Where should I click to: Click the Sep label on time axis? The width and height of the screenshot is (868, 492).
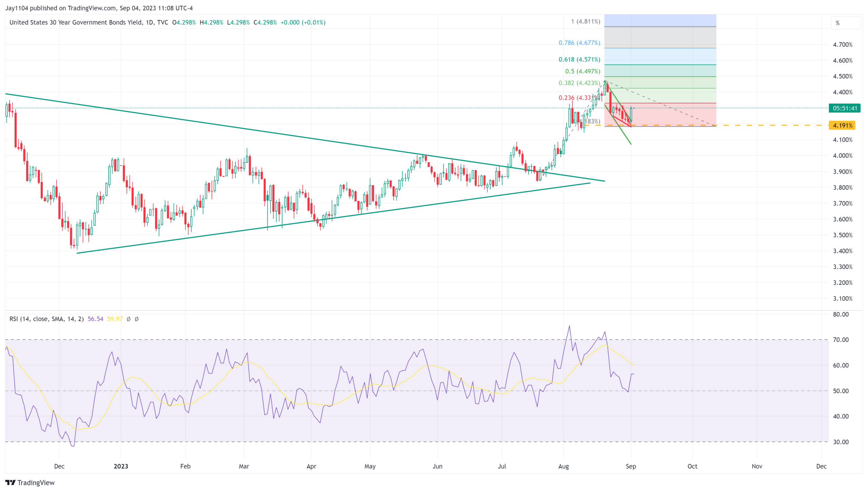pos(631,466)
